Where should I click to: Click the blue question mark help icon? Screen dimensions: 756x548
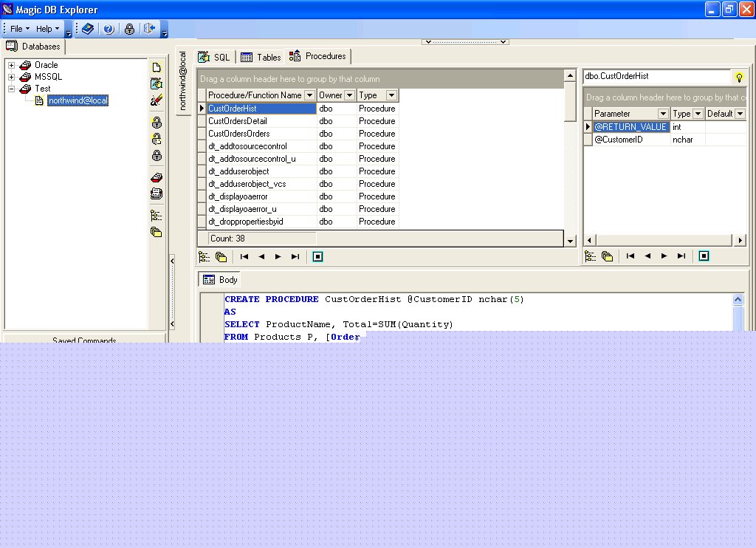(x=109, y=29)
